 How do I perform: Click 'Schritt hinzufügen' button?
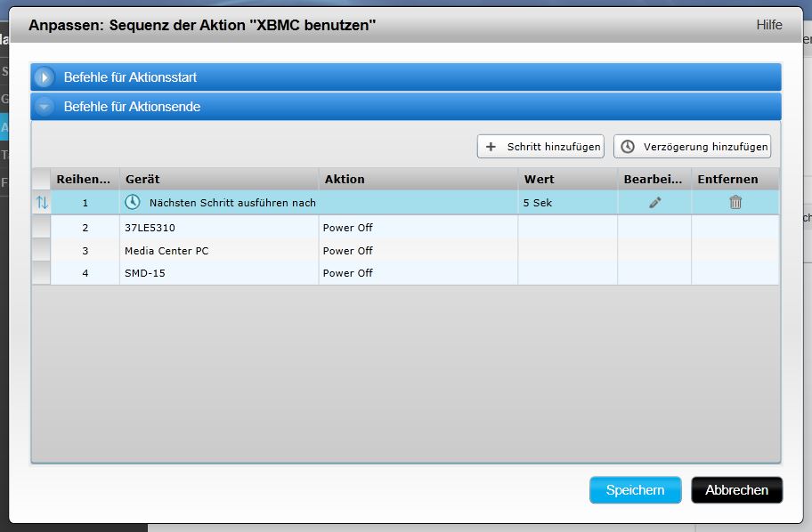[540, 147]
